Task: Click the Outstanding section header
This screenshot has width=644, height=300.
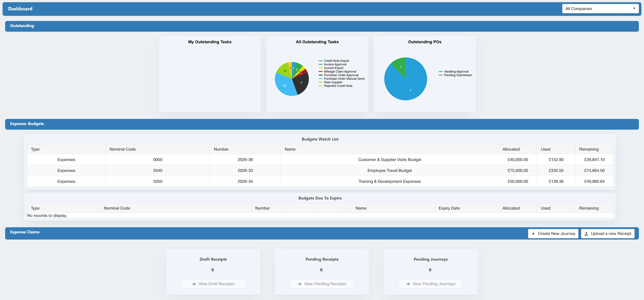Action: [x=322, y=26]
